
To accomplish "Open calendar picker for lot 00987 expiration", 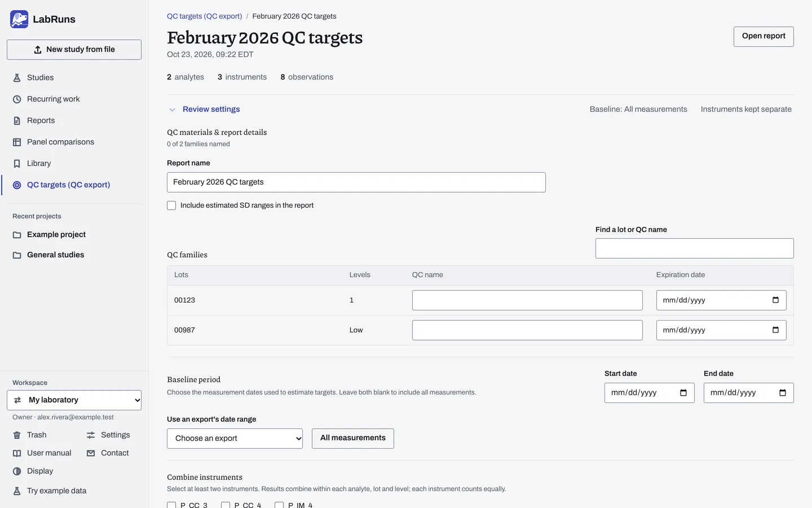I will pos(775,330).
